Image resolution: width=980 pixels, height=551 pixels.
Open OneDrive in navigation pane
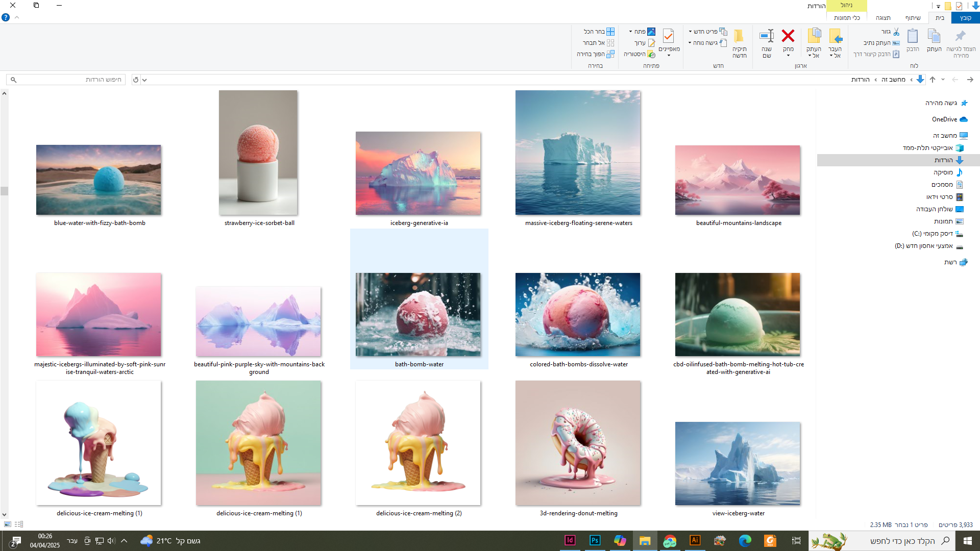click(944, 119)
